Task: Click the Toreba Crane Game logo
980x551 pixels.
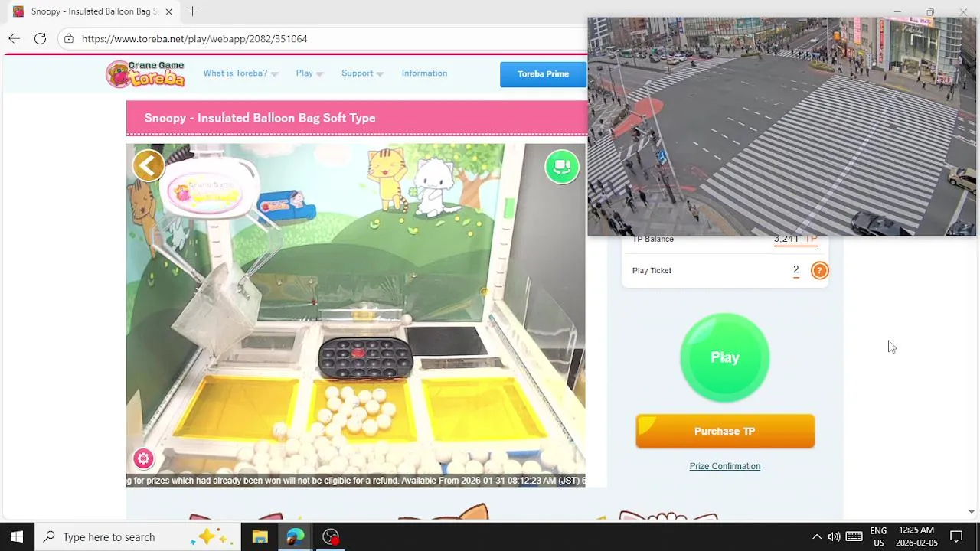Action: click(x=145, y=74)
